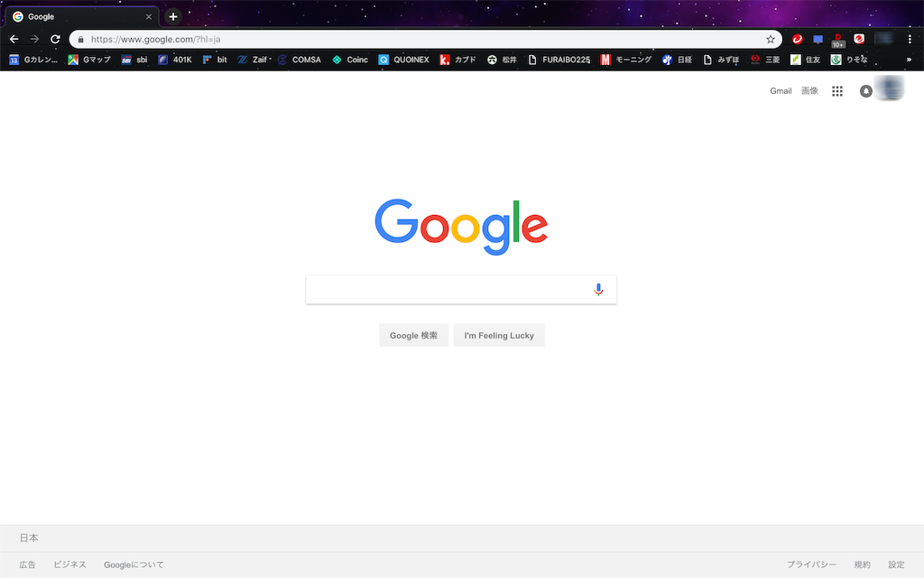Click the address bar URL field
Viewport: 924px width, 578px height.
pos(426,40)
